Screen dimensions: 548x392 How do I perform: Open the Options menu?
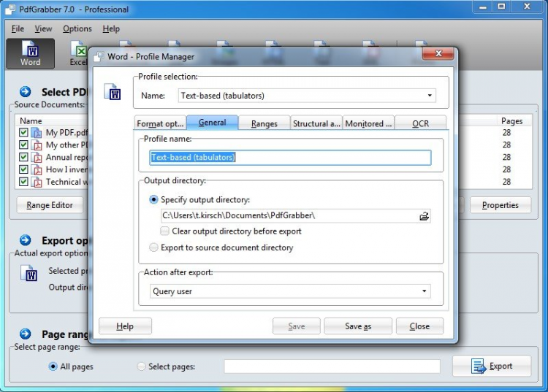77,28
